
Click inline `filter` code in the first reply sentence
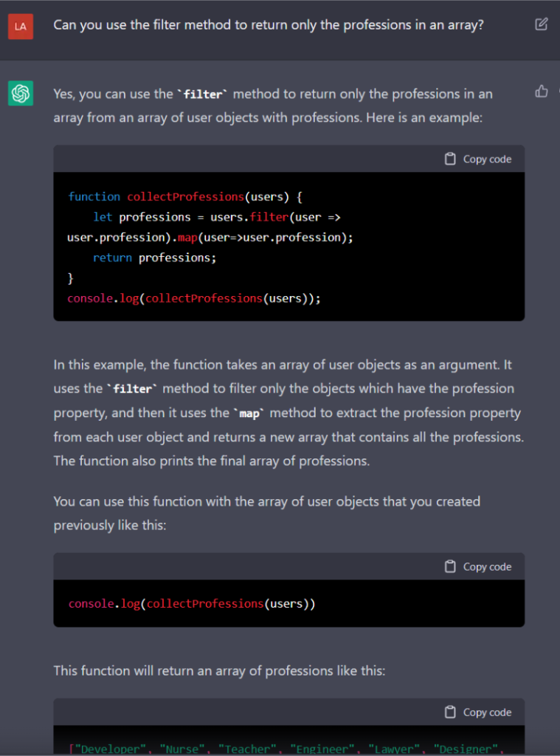pyautogui.click(x=203, y=94)
